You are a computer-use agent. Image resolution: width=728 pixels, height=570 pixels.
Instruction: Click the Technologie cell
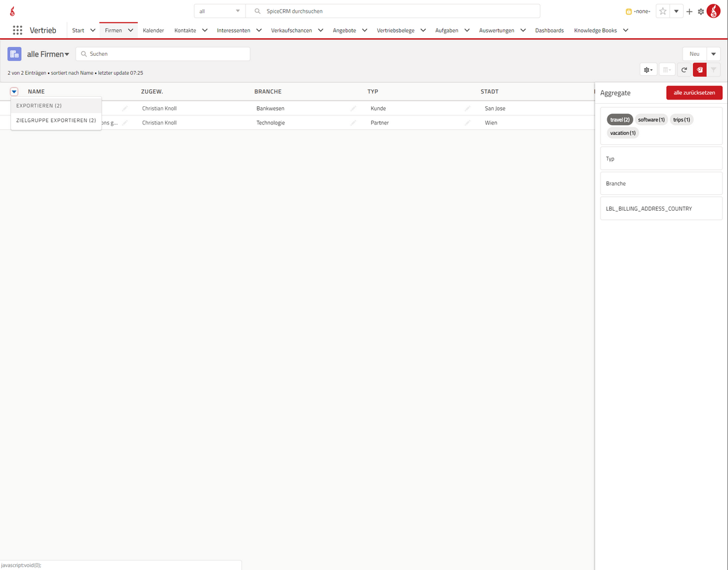click(x=271, y=123)
